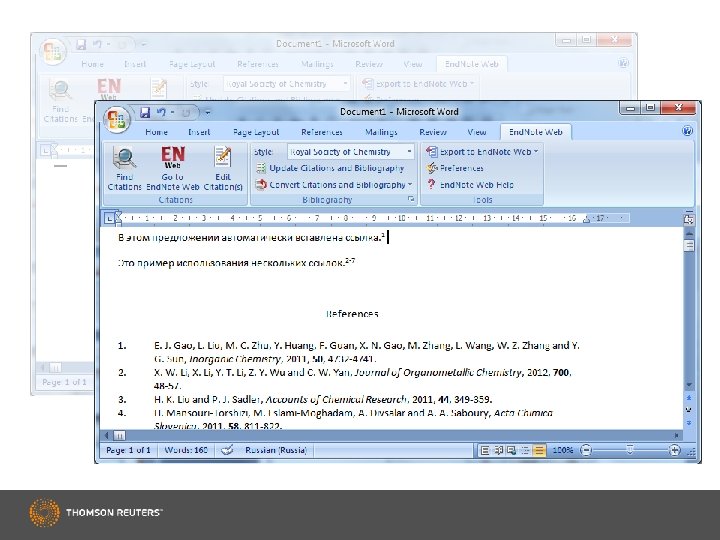Click the References heading in document

tap(352, 314)
